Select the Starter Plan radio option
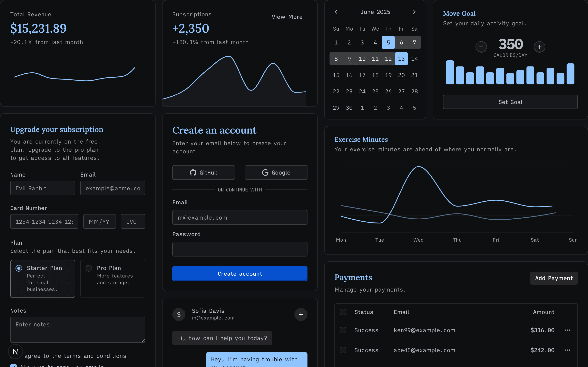The width and height of the screenshot is (588, 367). point(19,268)
